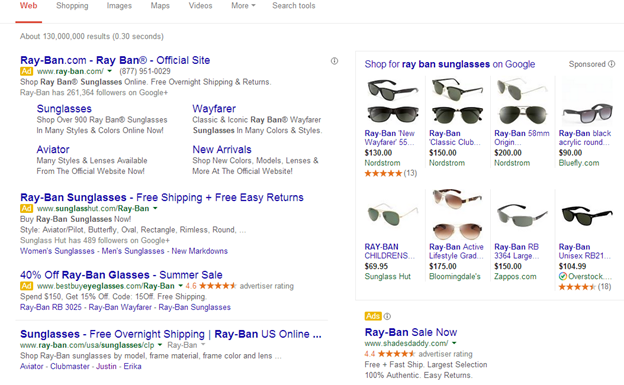Click children's aviator sunglasses image from Sunglass Hut
The height and width of the screenshot is (385, 624).
(392, 215)
